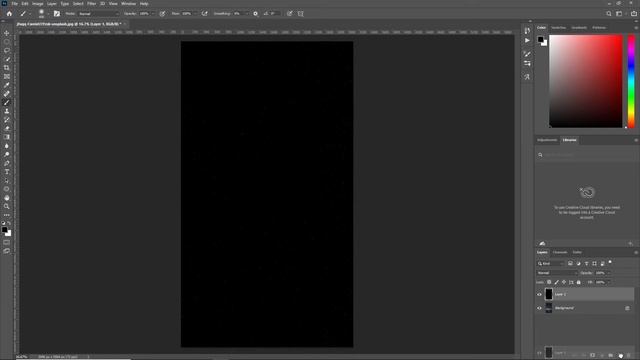Click the delete layer trash button
Viewport: 640px width, 360px height.
pyautogui.click(x=628, y=356)
